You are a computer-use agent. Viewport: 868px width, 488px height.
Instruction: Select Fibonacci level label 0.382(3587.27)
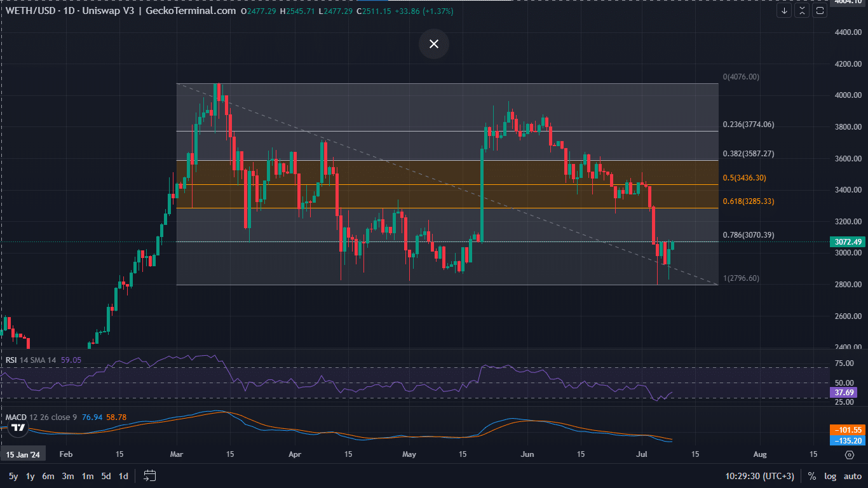(749, 154)
